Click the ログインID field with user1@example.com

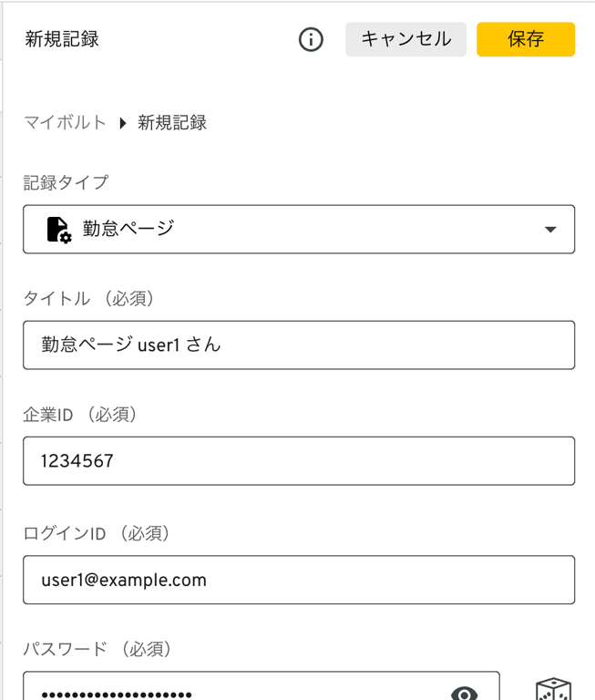[x=299, y=580]
